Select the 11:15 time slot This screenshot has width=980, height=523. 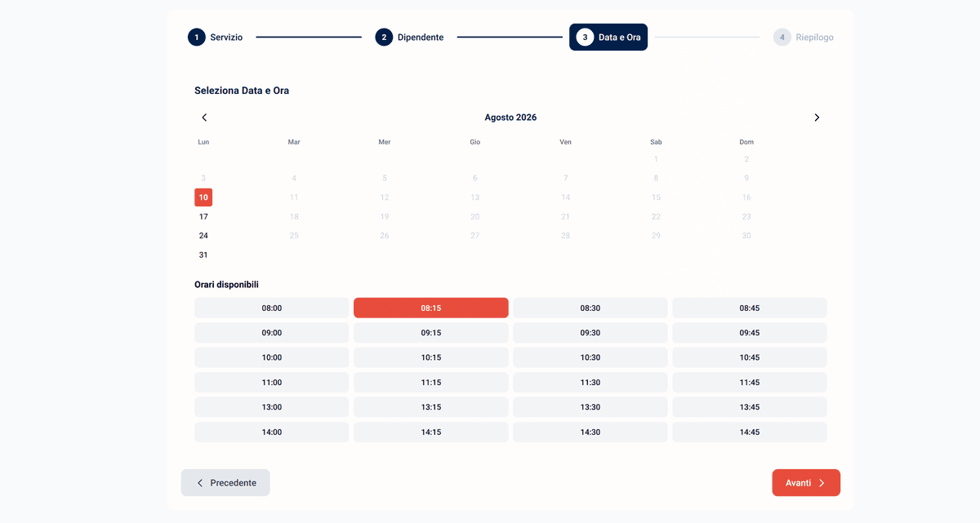[431, 383]
